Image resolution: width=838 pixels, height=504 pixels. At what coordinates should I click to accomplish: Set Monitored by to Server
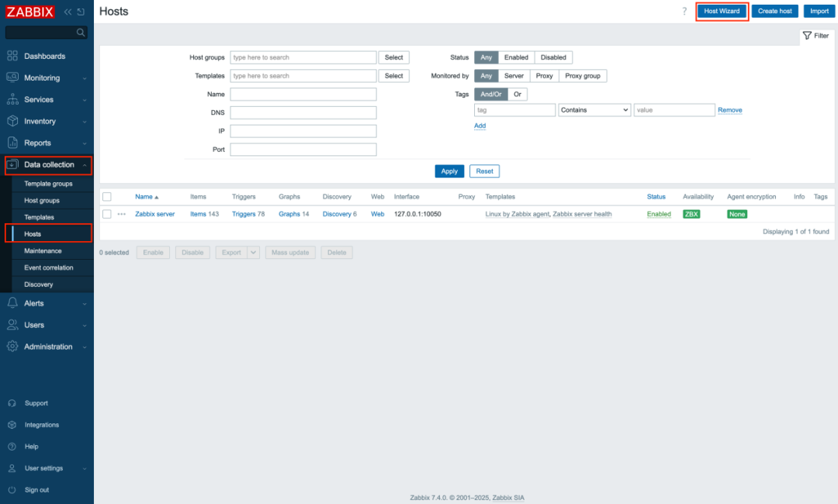click(514, 76)
